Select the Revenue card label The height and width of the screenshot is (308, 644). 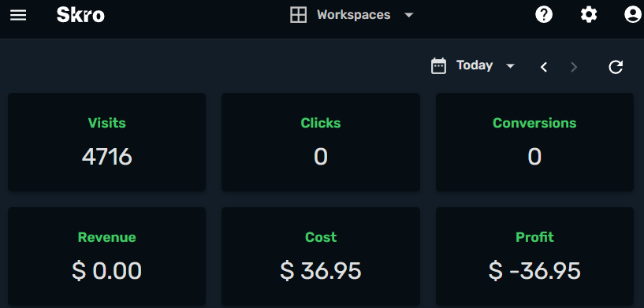pos(106,237)
